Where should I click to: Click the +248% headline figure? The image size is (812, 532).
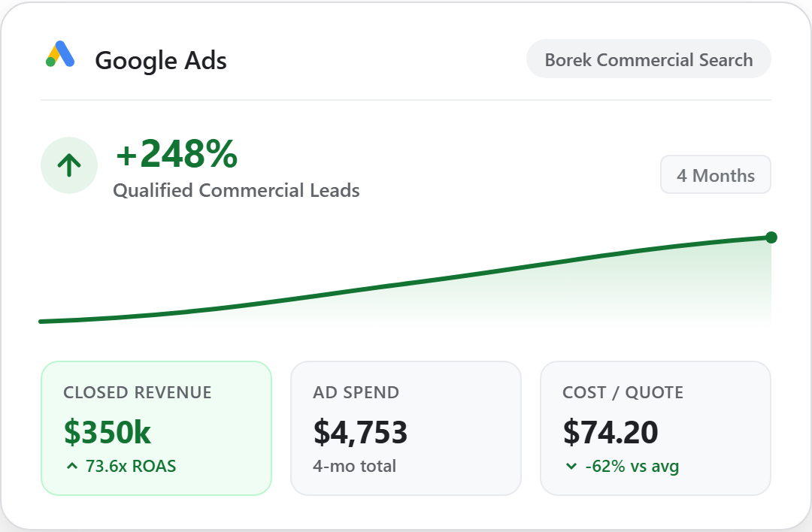click(x=176, y=154)
